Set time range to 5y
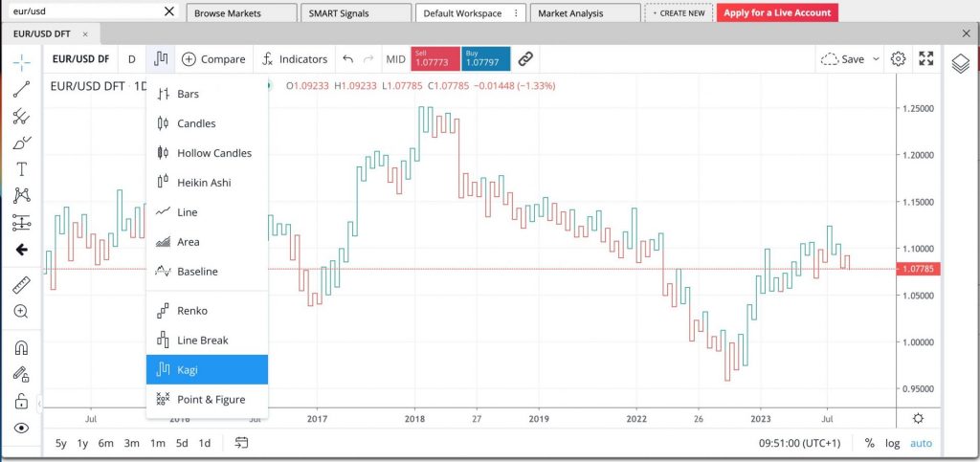This screenshot has width=980, height=462. (x=60, y=443)
